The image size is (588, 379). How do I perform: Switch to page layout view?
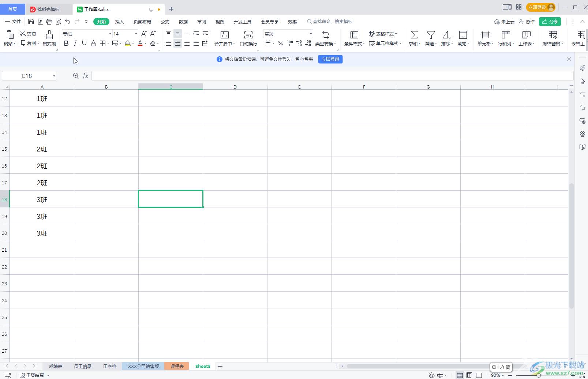(x=469, y=375)
